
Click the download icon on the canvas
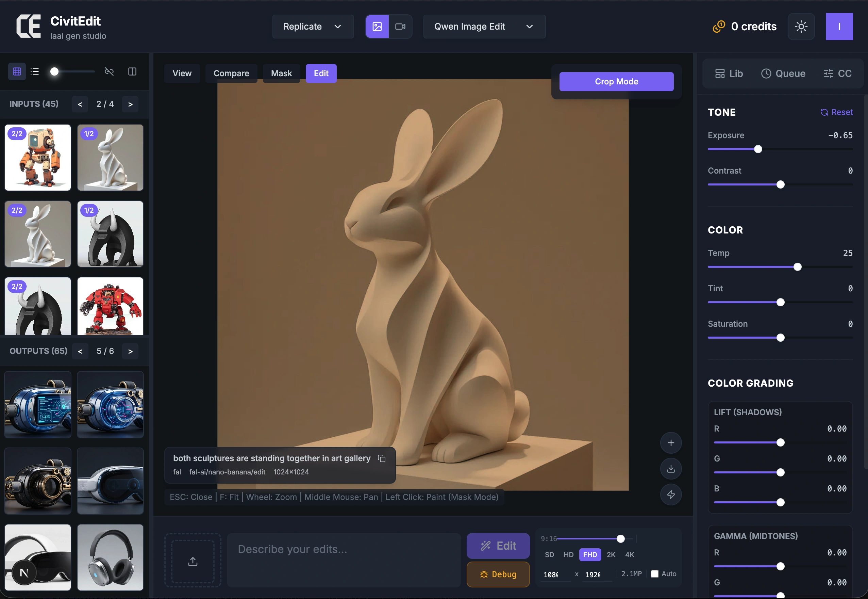coord(671,468)
